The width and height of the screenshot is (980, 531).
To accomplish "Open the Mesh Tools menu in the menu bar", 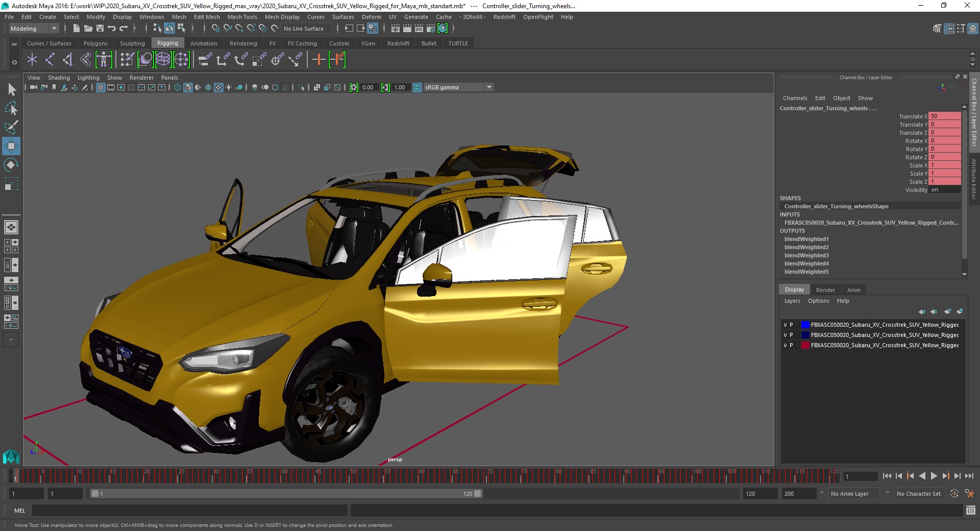I will pyautogui.click(x=242, y=17).
